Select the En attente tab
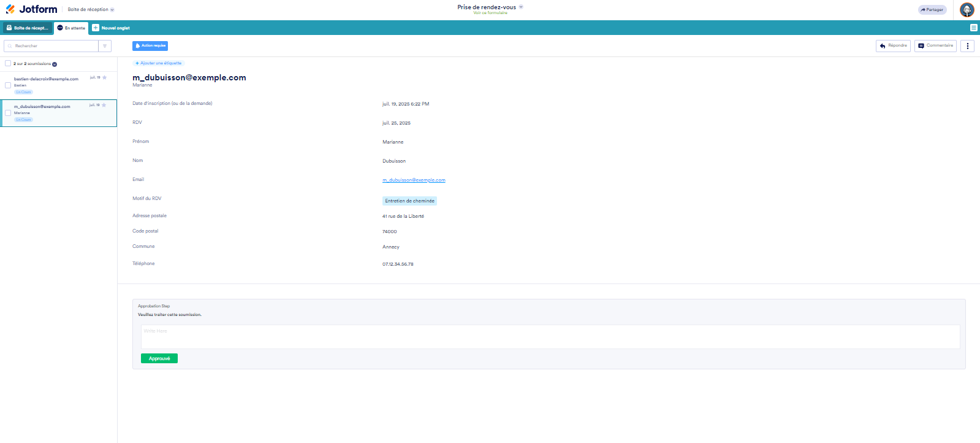980x443 pixels. pos(71,28)
